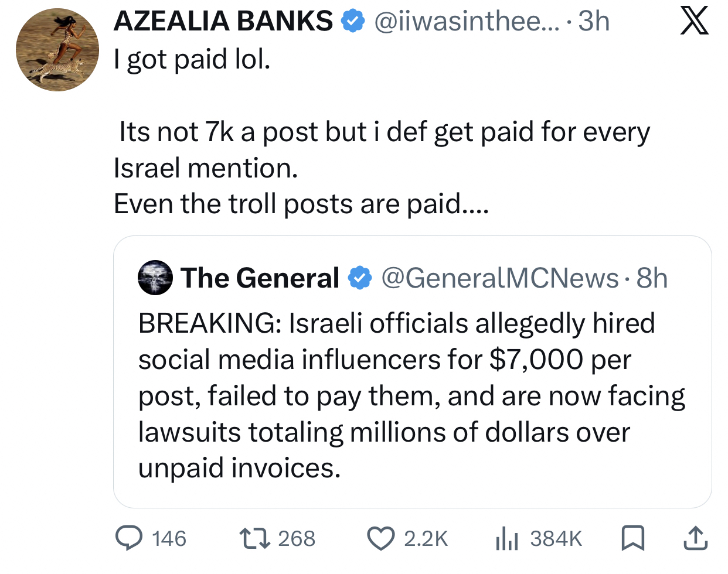Open the AZEALIA BANKS display name
This screenshot has width=728, height=574.
(223, 22)
